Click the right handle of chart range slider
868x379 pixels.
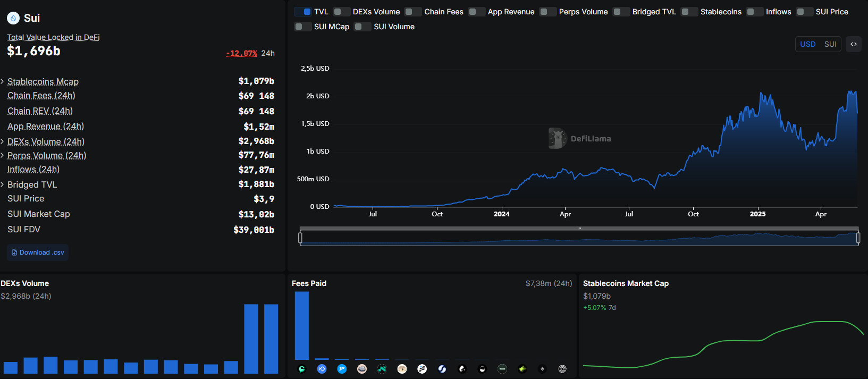pos(858,238)
